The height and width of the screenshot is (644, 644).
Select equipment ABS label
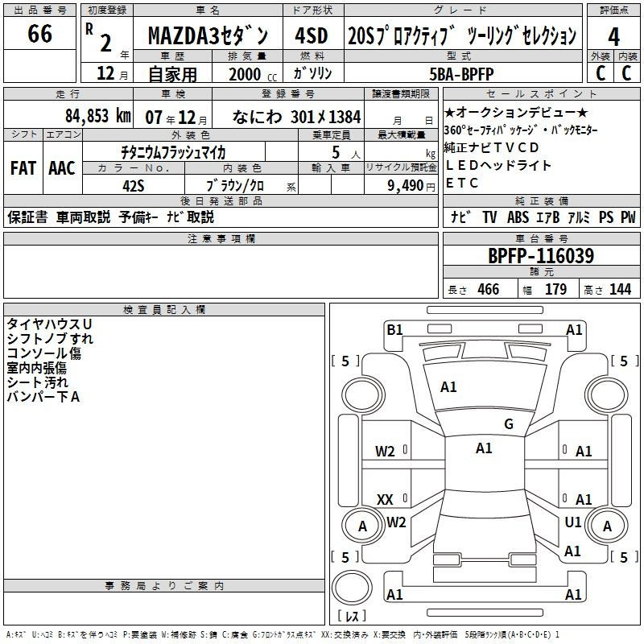coord(518,217)
